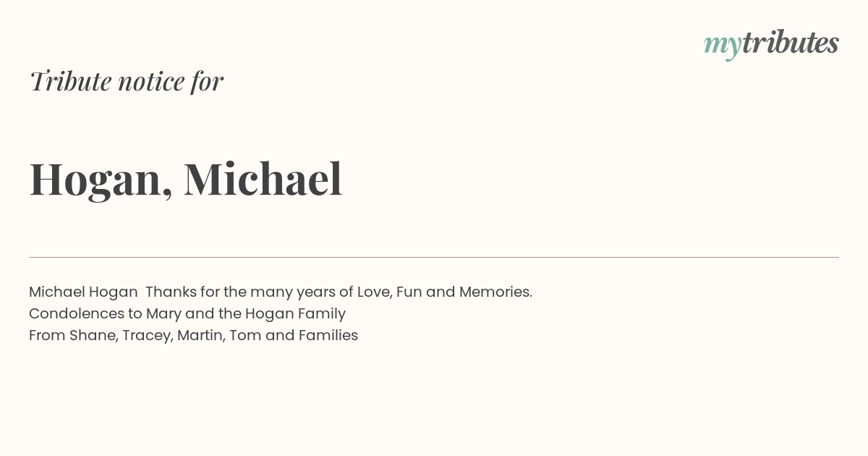Select the "Condolences to Mary" message line
868x456 pixels.
(x=187, y=314)
